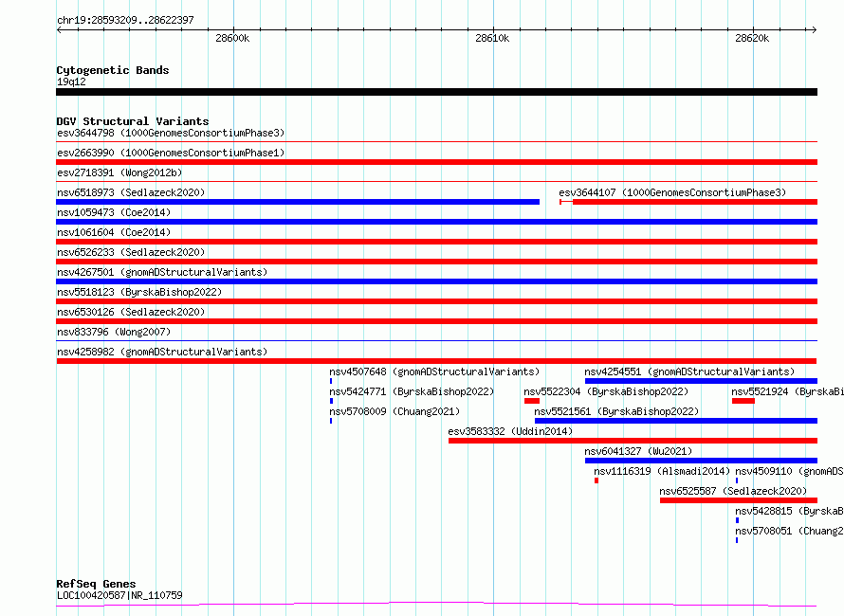Image resolution: width=844 pixels, height=616 pixels.
Task: Click the 19q12 cytogenetic band label
Action: point(71,82)
